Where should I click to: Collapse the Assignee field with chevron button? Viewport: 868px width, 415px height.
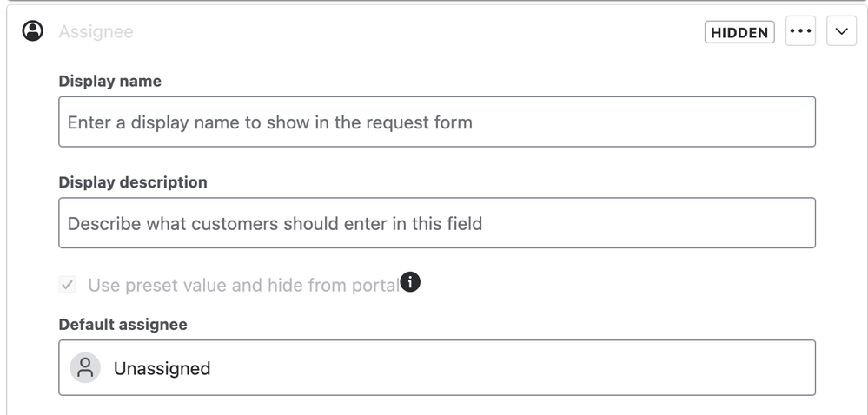click(841, 31)
